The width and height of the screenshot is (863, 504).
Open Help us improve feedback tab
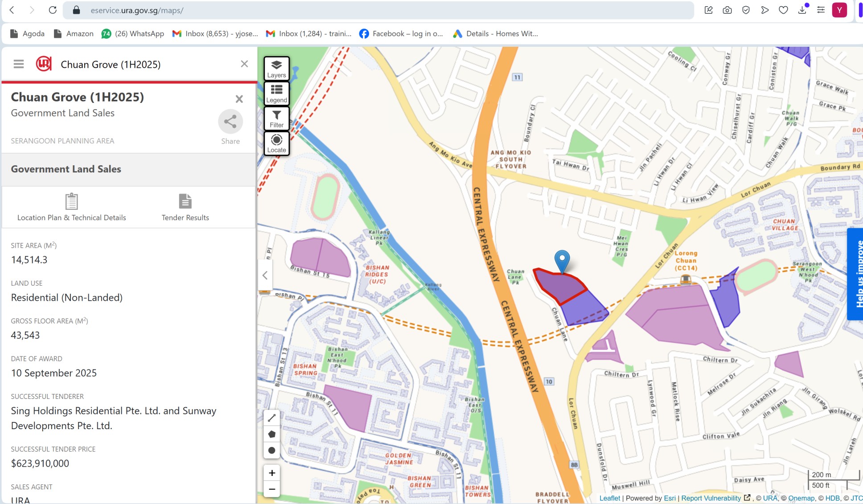tap(855, 274)
